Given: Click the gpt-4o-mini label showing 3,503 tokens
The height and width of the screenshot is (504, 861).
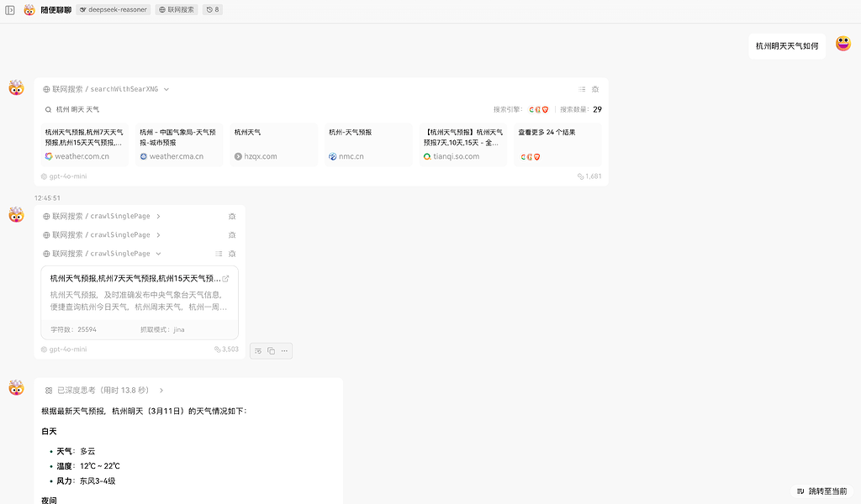Looking at the screenshot, I should (64, 349).
